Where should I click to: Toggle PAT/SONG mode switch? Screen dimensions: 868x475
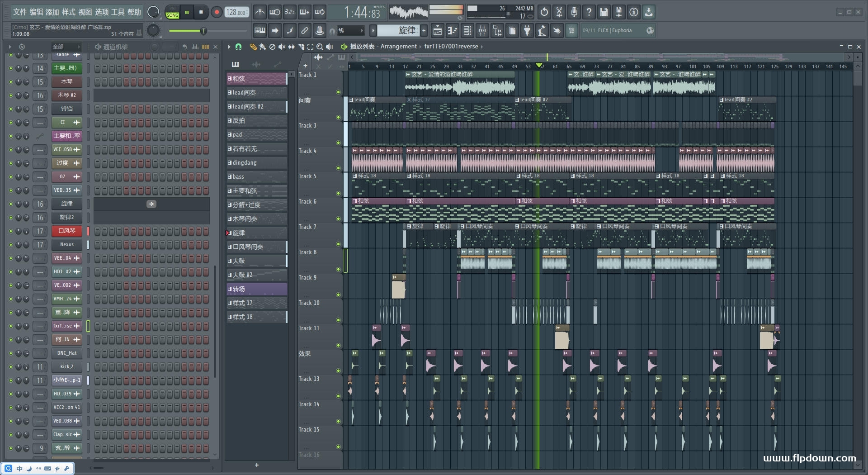(x=172, y=12)
